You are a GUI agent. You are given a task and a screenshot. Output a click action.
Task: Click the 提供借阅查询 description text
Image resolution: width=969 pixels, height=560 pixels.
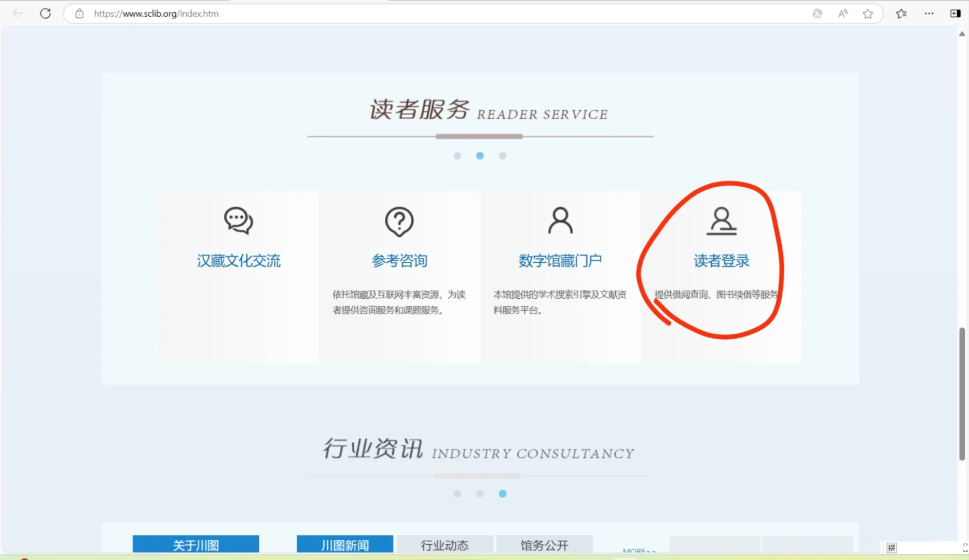[716, 295]
